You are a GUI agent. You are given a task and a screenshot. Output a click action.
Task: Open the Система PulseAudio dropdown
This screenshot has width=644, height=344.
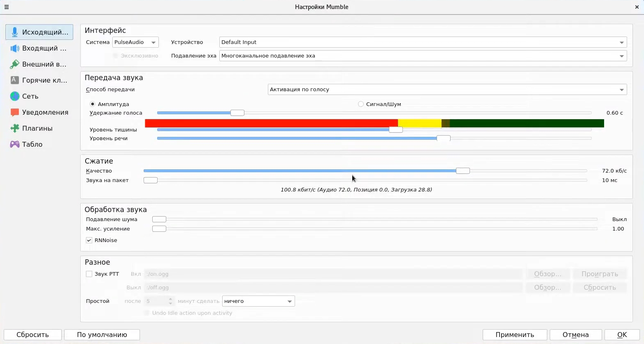[135, 42]
